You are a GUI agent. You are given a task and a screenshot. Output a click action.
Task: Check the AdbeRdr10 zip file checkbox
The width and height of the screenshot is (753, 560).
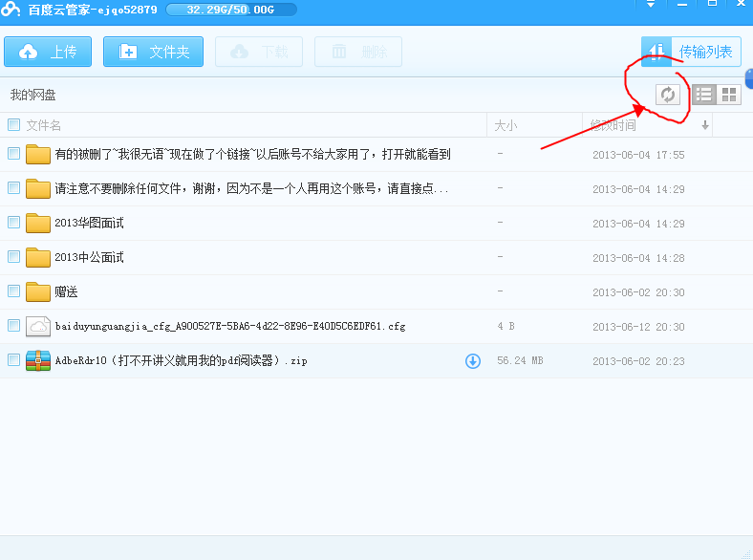(x=14, y=359)
